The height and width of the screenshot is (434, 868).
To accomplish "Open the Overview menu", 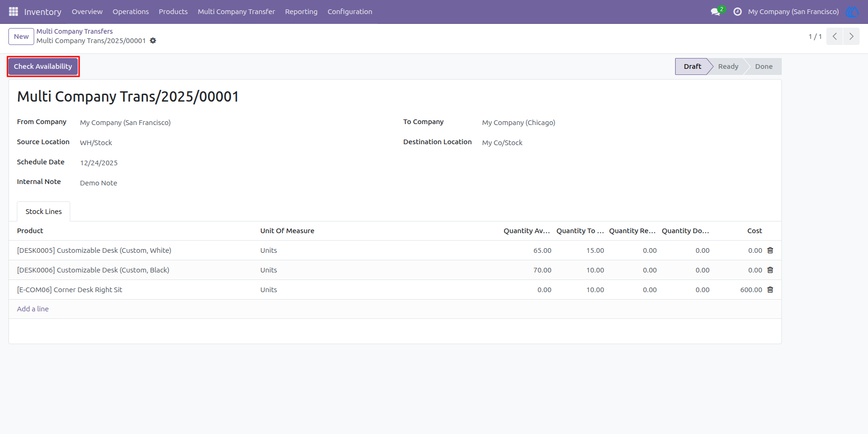I will click(87, 12).
